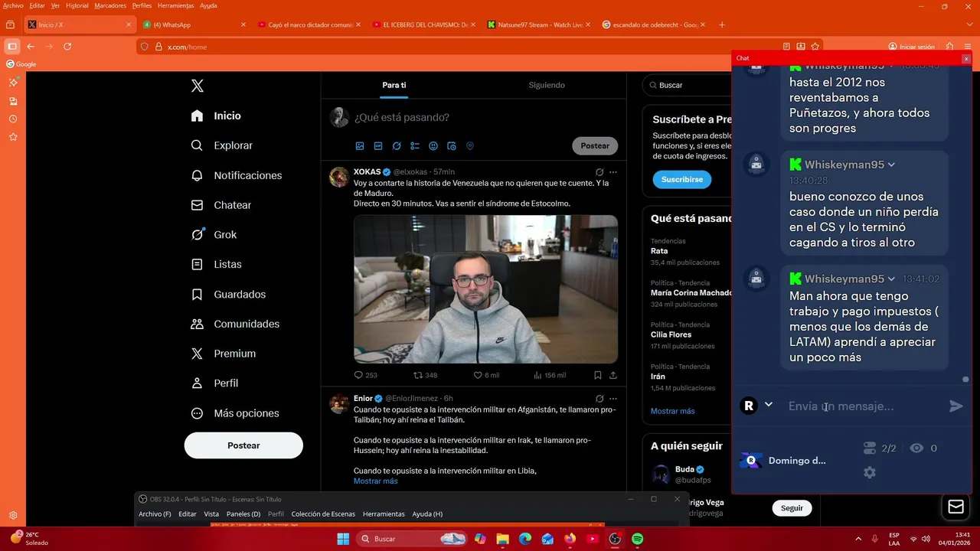980x551 pixels.
Task: Expand Whiskeyman95 menu on 13:40:28 message
Action: tap(891, 165)
